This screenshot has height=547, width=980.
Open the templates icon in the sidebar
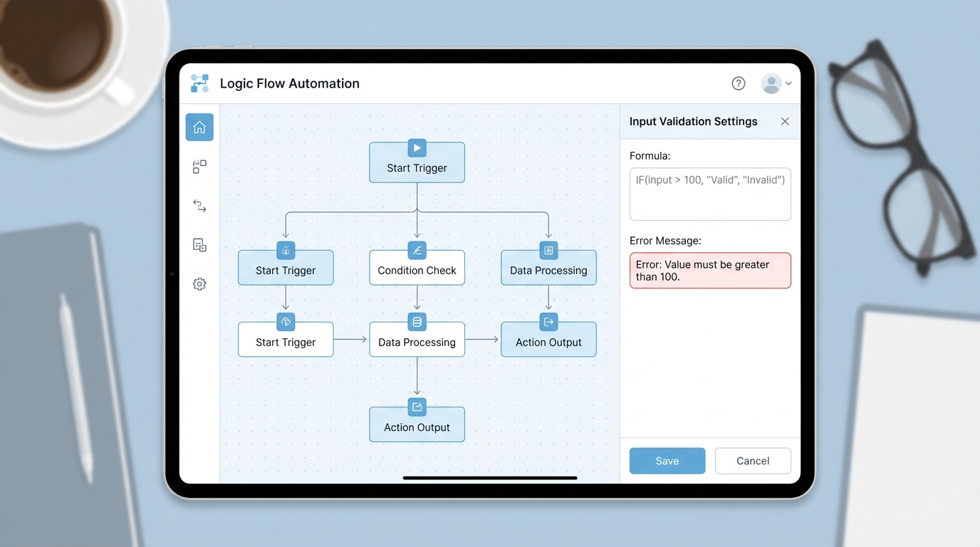coord(199,244)
